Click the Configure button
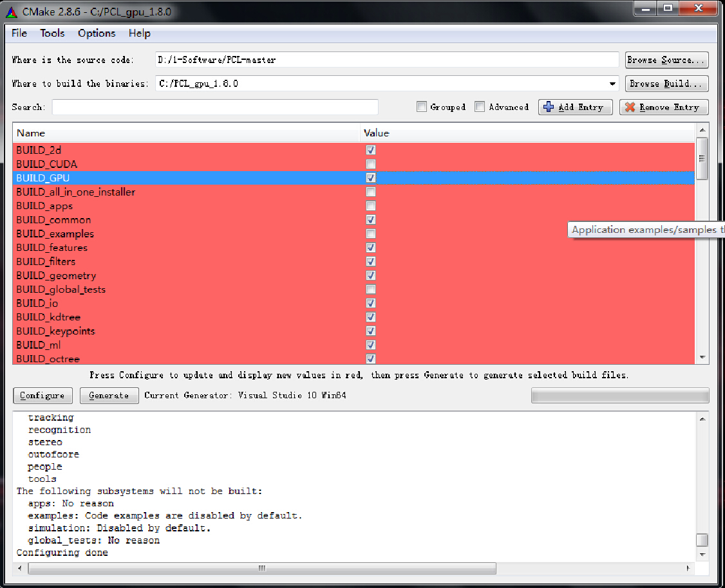Image resolution: width=725 pixels, height=588 pixels. [42, 396]
